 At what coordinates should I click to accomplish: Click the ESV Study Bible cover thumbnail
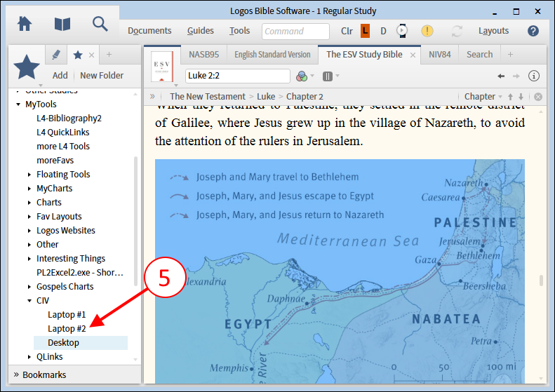[162, 67]
